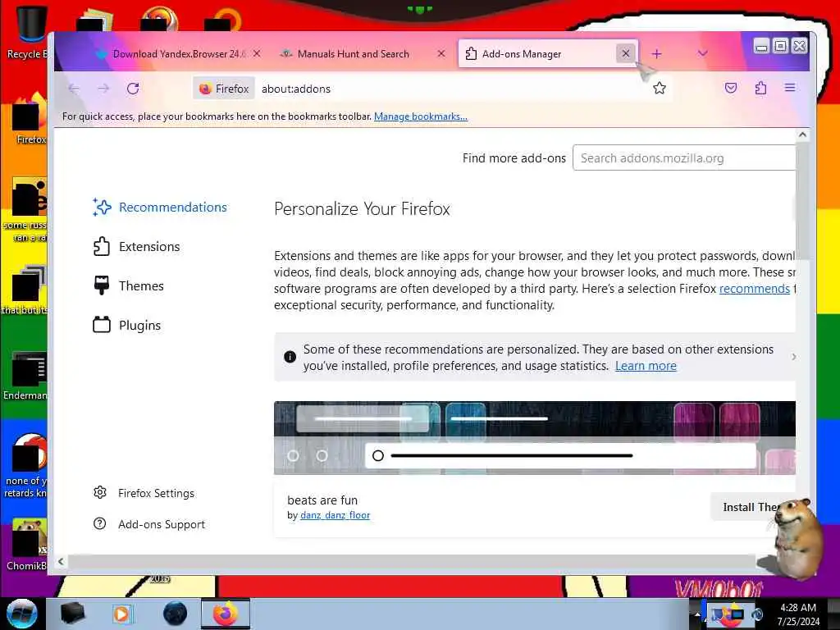Open Extensions category in sidebar
The width and height of the screenshot is (840, 630).
coord(137,246)
